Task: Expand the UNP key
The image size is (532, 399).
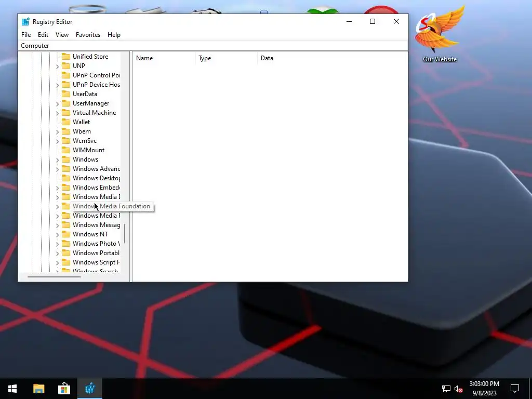Action: tap(57, 66)
